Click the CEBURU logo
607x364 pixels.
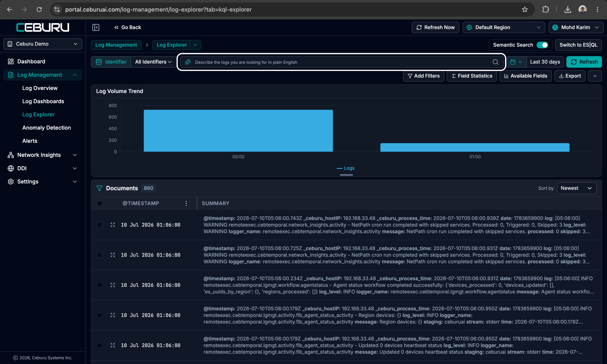tap(43, 27)
